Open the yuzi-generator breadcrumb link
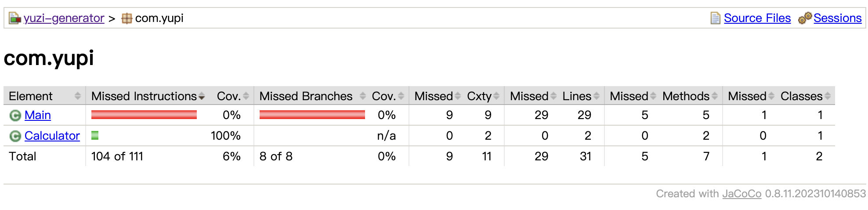The height and width of the screenshot is (210, 868). click(64, 18)
